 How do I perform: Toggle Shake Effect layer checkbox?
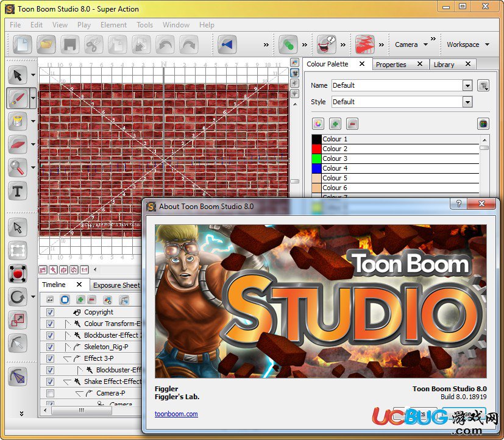tap(50, 381)
